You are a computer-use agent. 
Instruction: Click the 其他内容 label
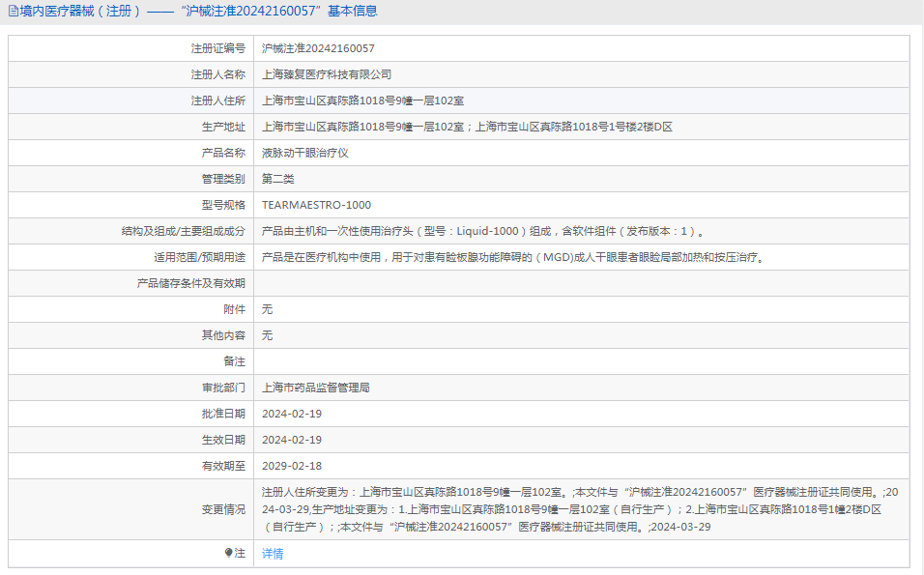pos(223,335)
